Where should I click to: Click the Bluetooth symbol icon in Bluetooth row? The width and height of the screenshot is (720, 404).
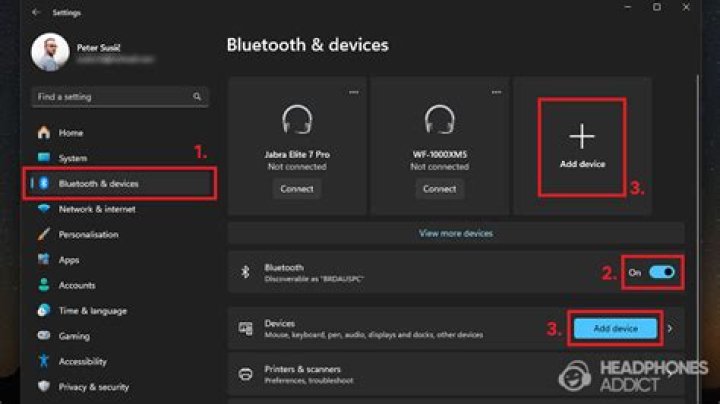click(245, 272)
